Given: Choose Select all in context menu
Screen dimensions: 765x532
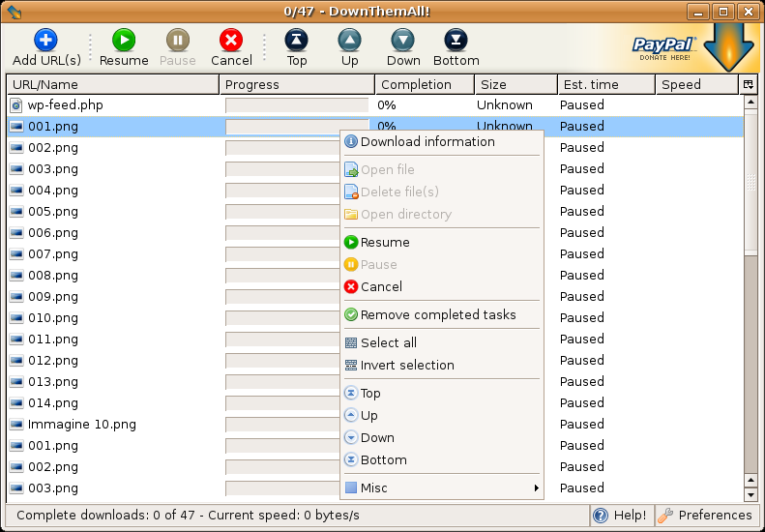Looking at the screenshot, I should coord(388,343).
